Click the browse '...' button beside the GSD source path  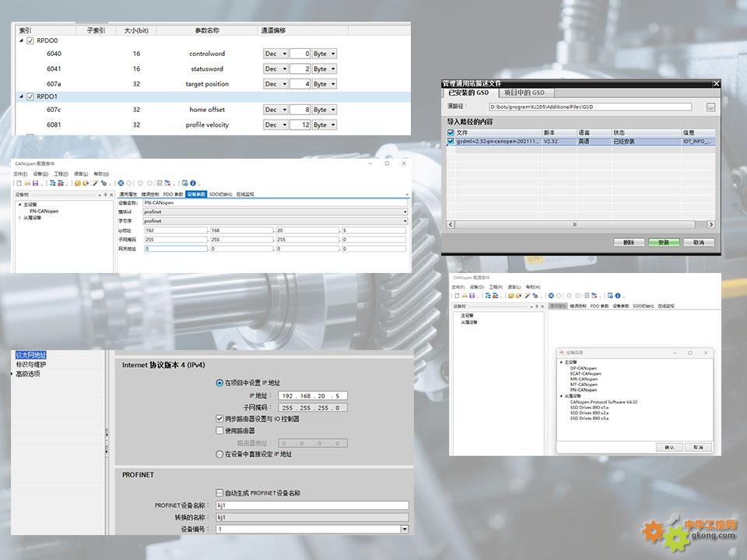(710, 107)
